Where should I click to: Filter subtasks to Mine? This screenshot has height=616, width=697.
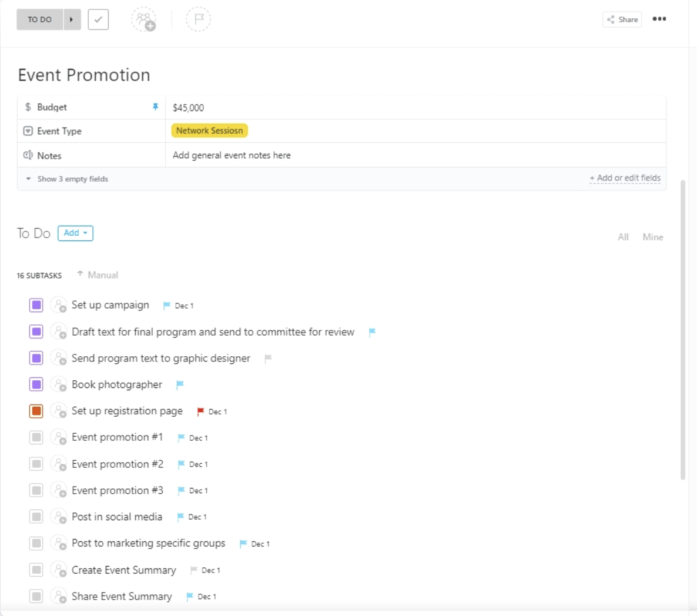[653, 237]
